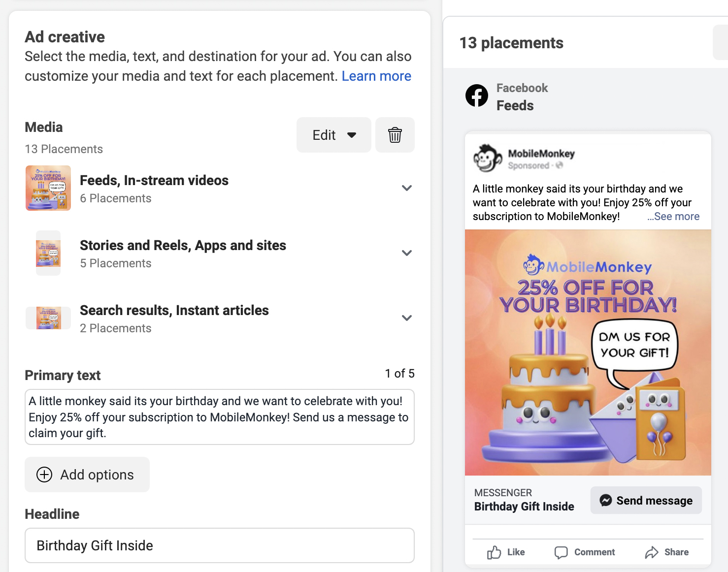Click the Facebook logo icon in preview
Screen dimensions: 728x572
477,95
